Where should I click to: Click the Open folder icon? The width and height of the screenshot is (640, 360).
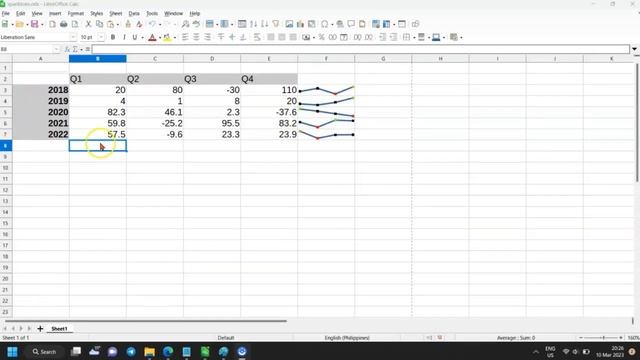coord(19,24)
